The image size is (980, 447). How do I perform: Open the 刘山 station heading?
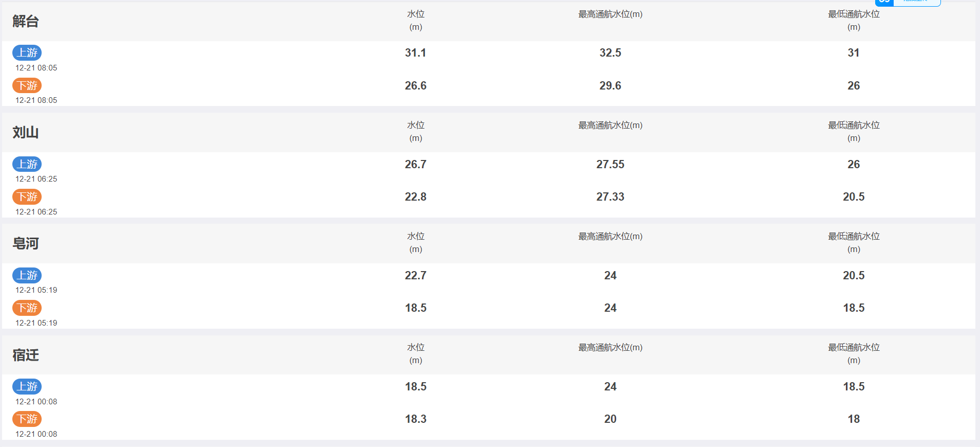[26, 132]
